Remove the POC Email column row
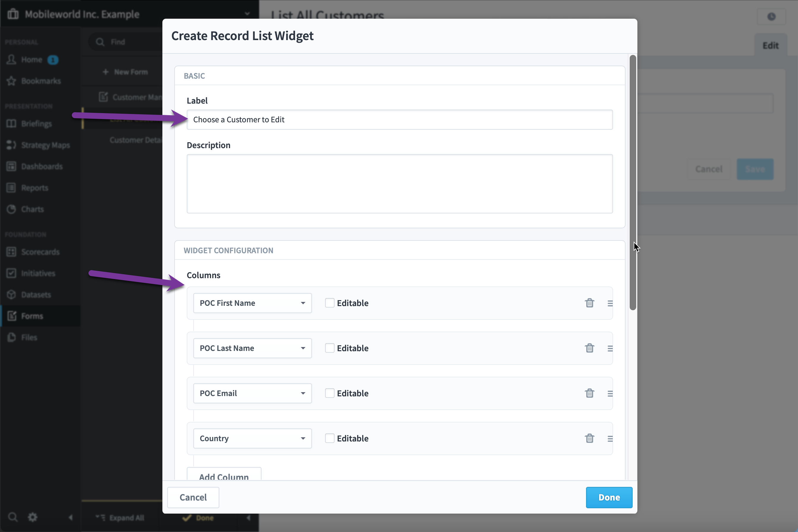This screenshot has height=532, width=798. tap(590, 393)
